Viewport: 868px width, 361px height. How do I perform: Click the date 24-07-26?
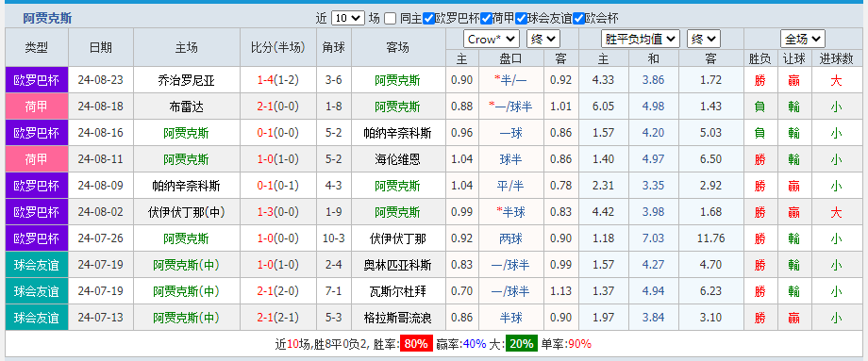[101, 238]
